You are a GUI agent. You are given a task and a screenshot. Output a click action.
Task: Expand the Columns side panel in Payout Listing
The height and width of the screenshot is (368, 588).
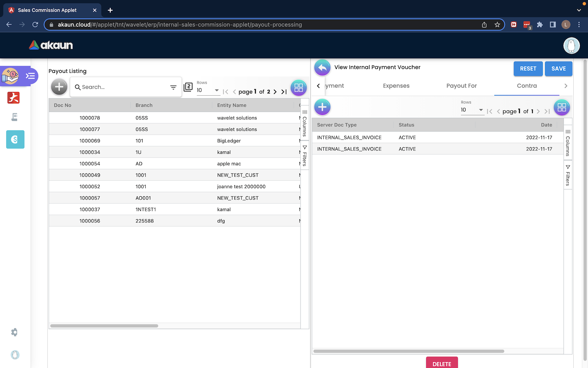pyautogui.click(x=305, y=123)
